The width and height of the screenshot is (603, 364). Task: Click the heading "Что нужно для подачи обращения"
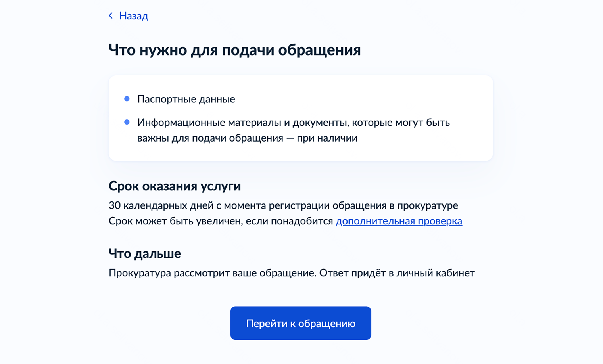click(x=234, y=50)
